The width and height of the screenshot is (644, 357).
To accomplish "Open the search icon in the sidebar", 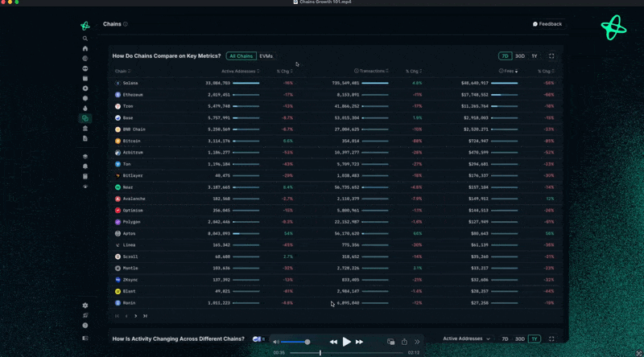I will [85, 39].
